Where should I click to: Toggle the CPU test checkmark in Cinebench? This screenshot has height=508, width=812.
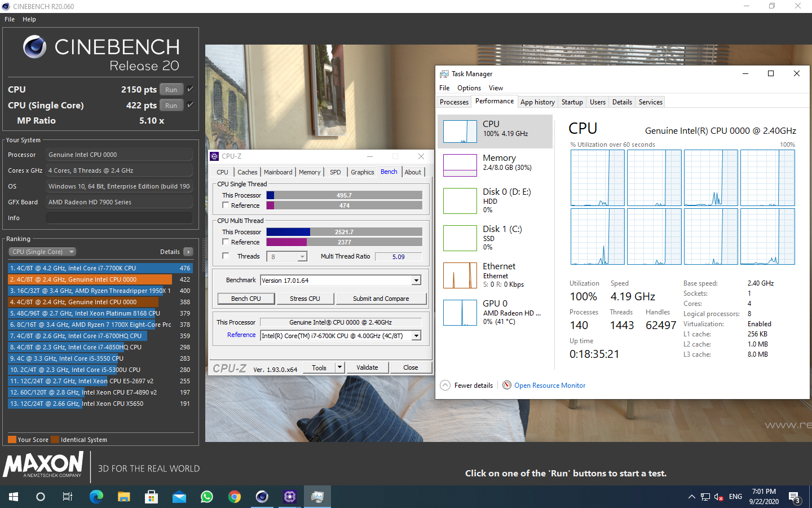190,89
